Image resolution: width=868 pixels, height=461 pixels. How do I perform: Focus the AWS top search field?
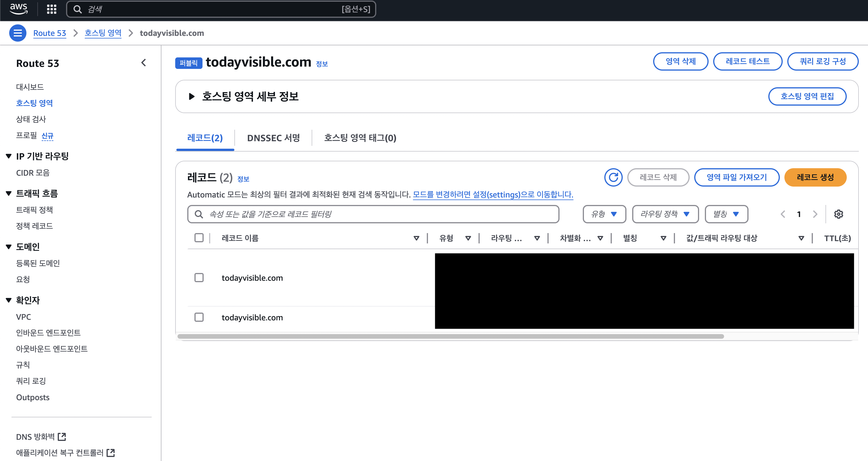click(x=221, y=9)
